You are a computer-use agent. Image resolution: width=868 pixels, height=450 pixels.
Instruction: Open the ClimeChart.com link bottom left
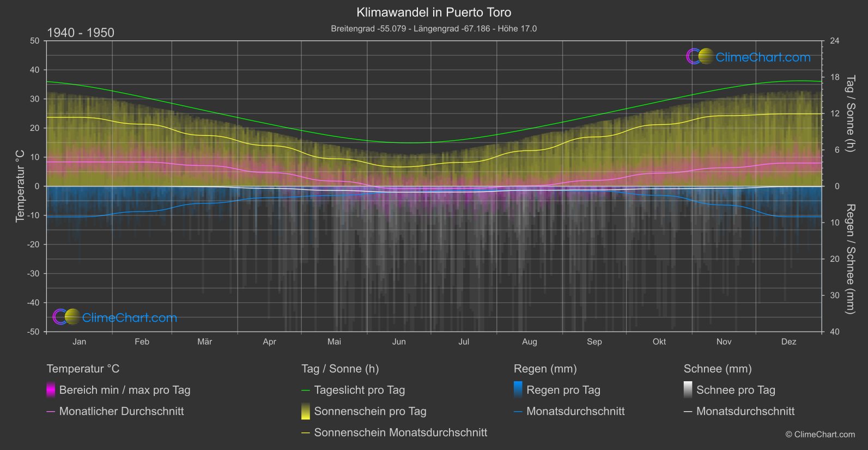129,317
